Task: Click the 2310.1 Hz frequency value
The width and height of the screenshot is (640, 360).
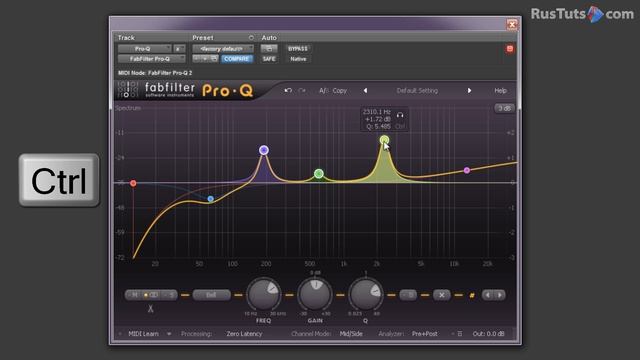Action: click(x=376, y=111)
